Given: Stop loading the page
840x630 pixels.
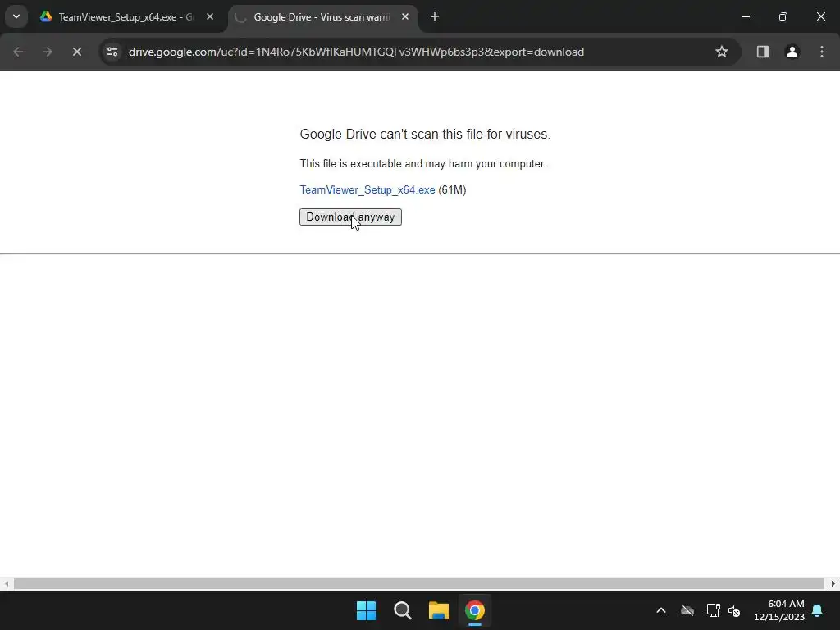Looking at the screenshot, I should click(76, 52).
